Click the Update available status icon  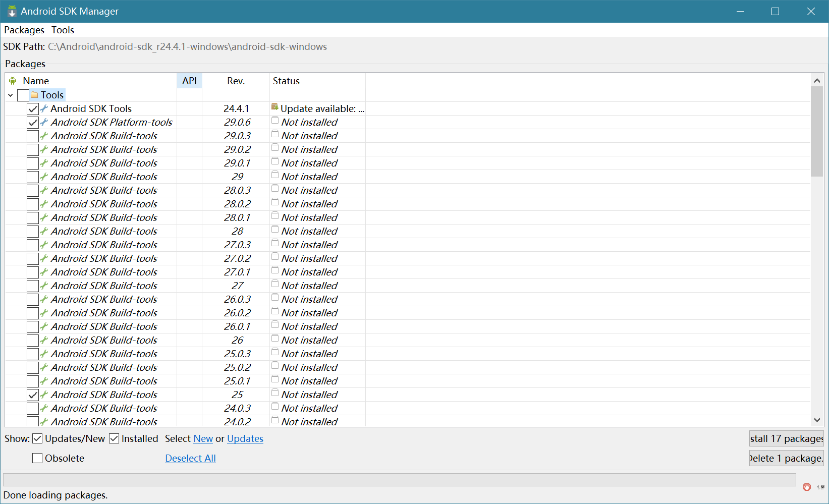pyautogui.click(x=275, y=107)
